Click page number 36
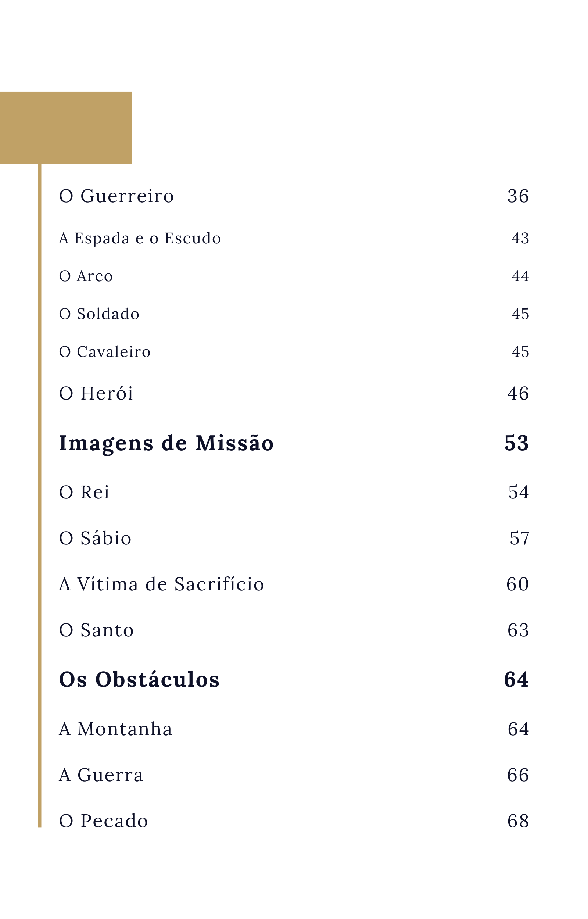Screen dimensions: 588x919 518,196
